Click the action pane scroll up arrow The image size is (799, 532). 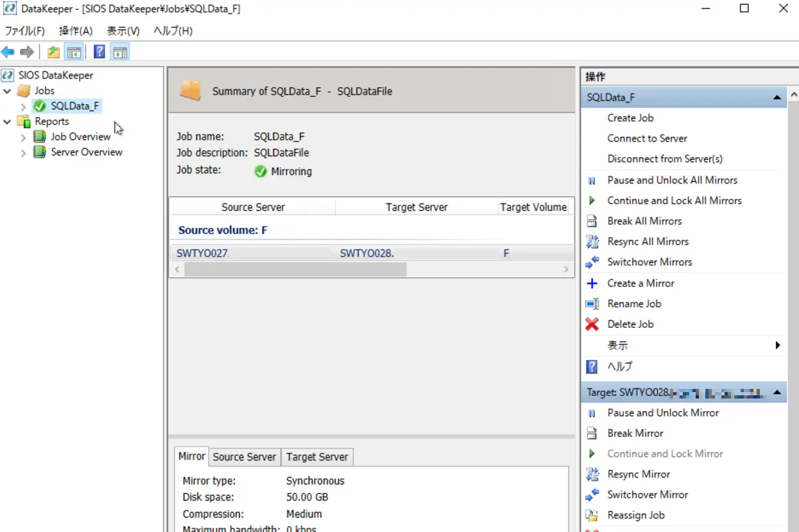pyautogui.click(x=794, y=95)
